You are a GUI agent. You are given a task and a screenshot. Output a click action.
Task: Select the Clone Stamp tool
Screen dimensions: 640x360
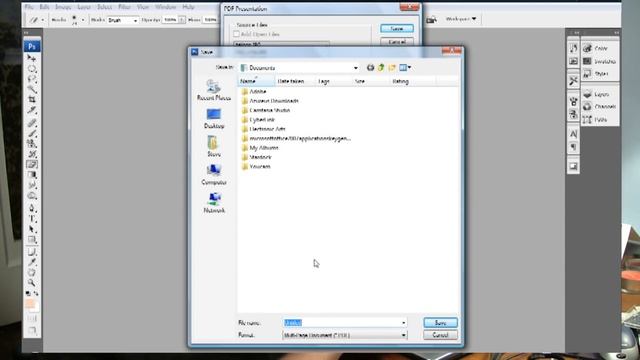click(x=31, y=143)
